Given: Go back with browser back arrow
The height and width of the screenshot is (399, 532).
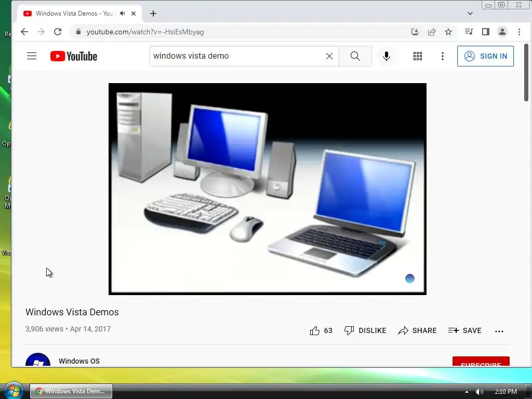Looking at the screenshot, I should point(24,32).
